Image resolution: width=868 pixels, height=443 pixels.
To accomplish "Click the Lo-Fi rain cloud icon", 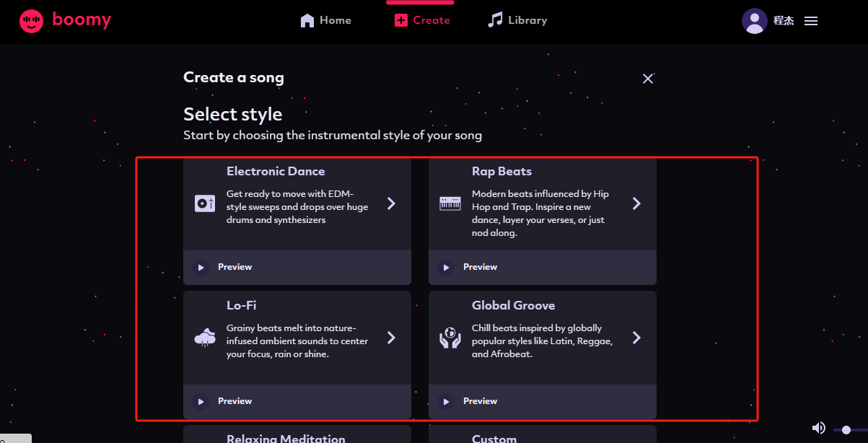I will [x=205, y=338].
